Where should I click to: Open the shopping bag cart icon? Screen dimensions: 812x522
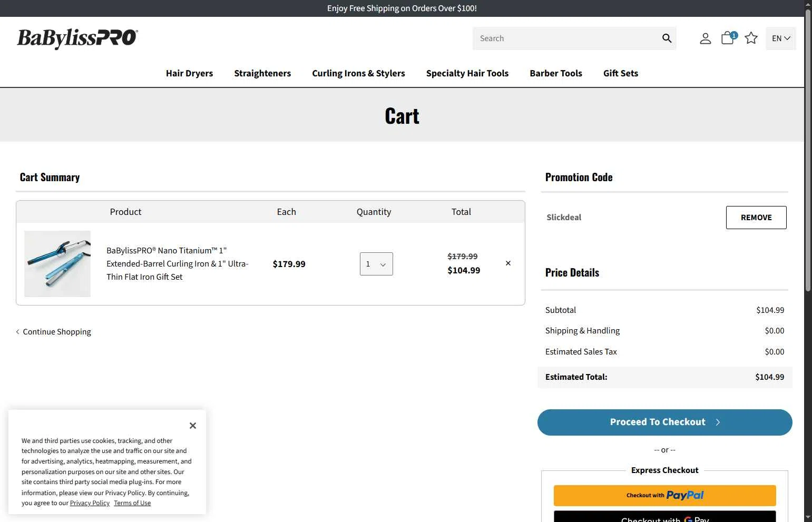(728, 38)
